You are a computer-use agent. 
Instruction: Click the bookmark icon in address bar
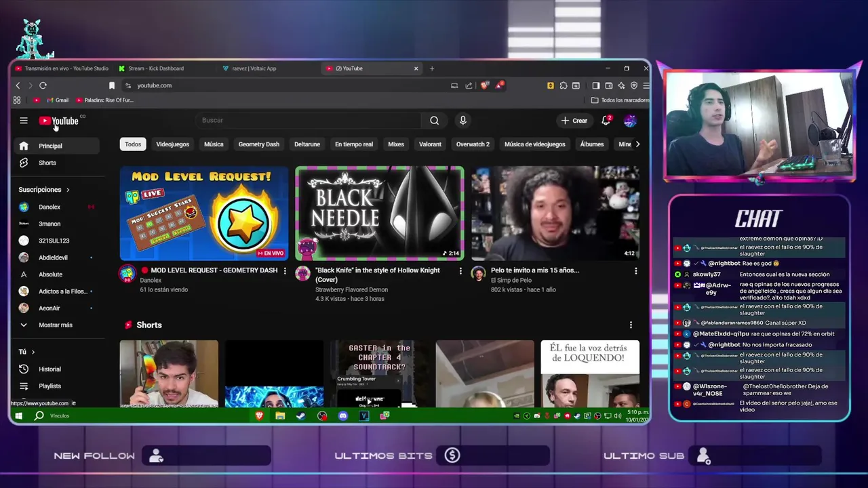click(x=112, y=85)
